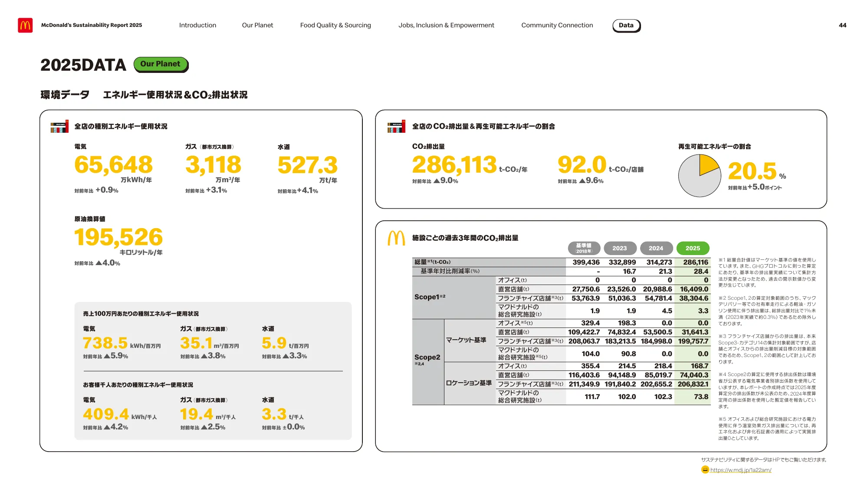Image resolution: width=868 pixels, height=488 pixels.
Task: Select the 2024 column header pill
Action: coord(656,248)
